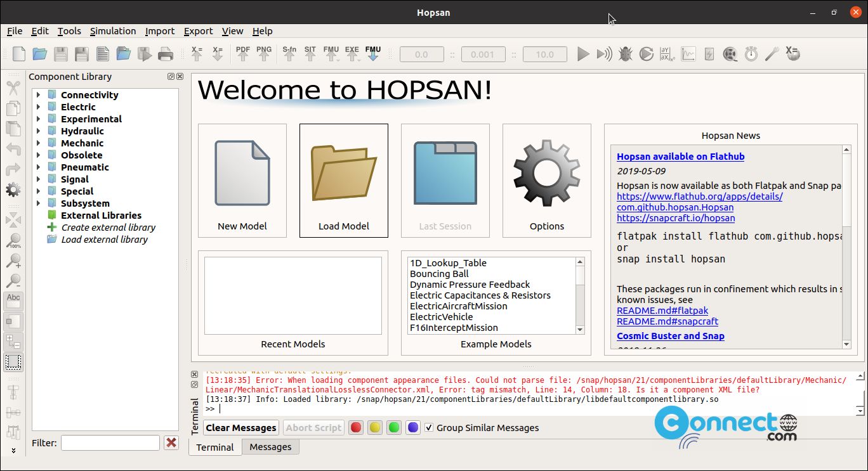868x471 pixels.
Task: Click the scissors Cut icon
Action: [13, 88]
